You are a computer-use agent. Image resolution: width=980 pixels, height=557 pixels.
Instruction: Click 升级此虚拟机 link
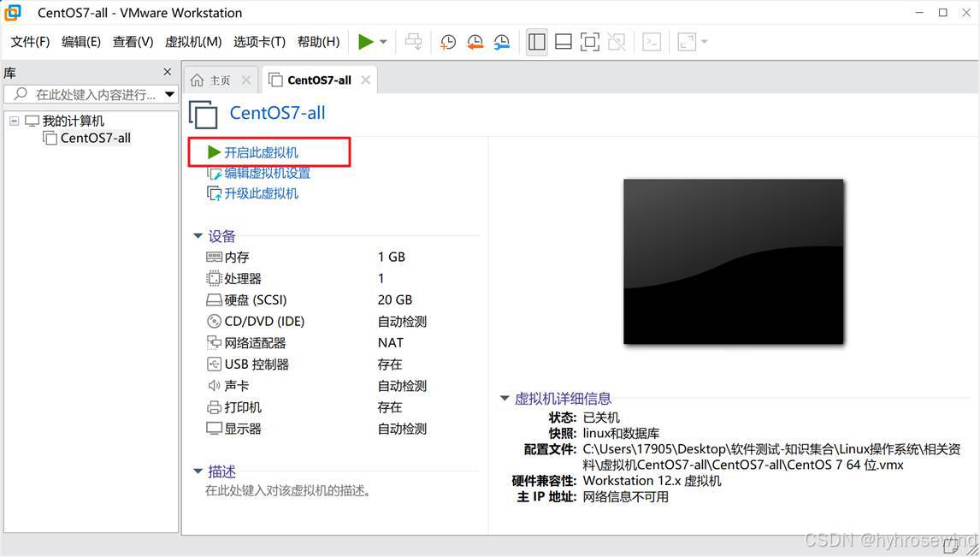[x=262, y=193]
